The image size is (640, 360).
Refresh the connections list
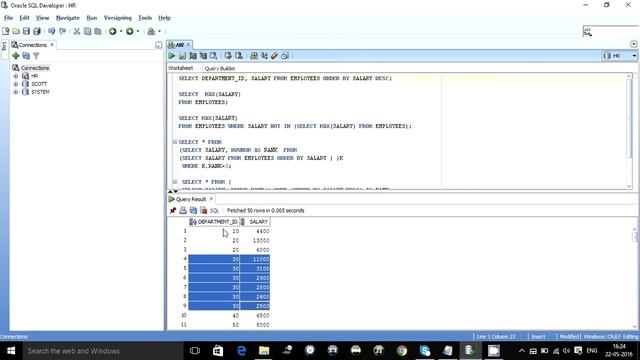click(x=26, y=56)
